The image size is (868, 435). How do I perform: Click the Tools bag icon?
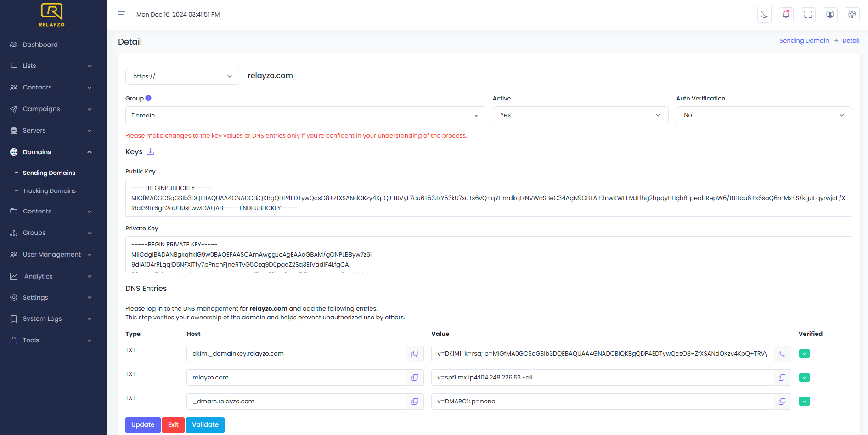coord(14,340)
